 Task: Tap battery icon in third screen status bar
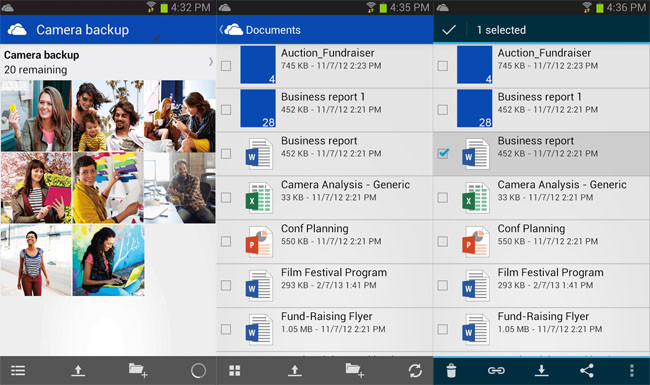click(599, 7)
